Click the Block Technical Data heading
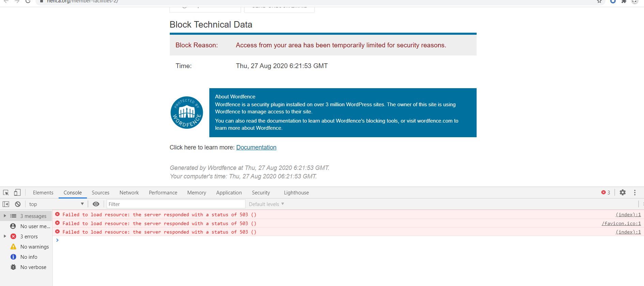The height and width of the screenshot is (286, 644). [x=211, y=25]
